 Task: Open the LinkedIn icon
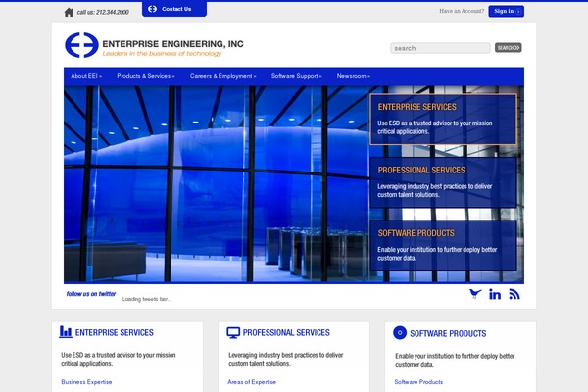495,294
